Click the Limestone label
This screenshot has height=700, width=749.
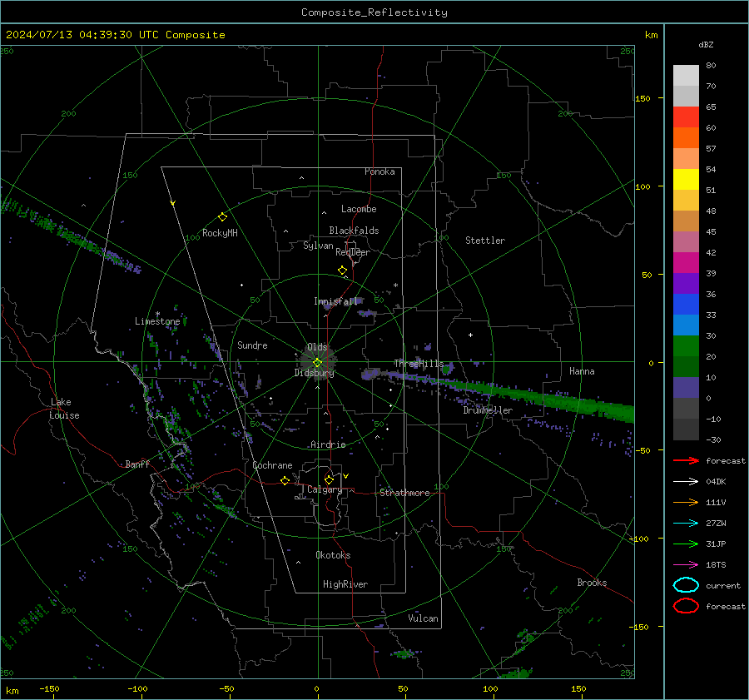click(x=157, y=321)
